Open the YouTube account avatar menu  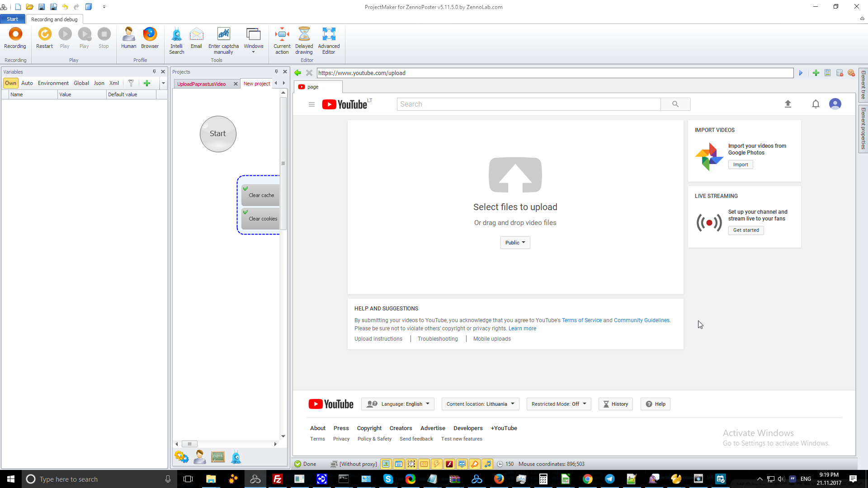coord(835,104)
